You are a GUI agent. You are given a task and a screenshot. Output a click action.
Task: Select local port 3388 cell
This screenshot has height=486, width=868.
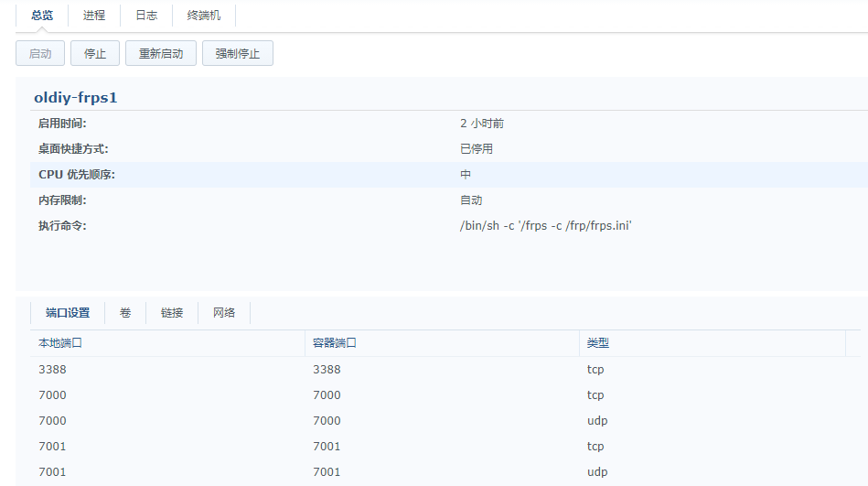[52, 370]
